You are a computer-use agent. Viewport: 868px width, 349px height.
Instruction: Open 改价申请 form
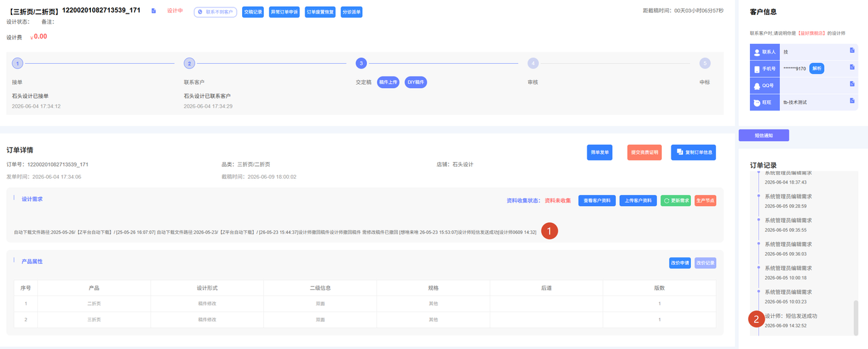tap(679, 262)
